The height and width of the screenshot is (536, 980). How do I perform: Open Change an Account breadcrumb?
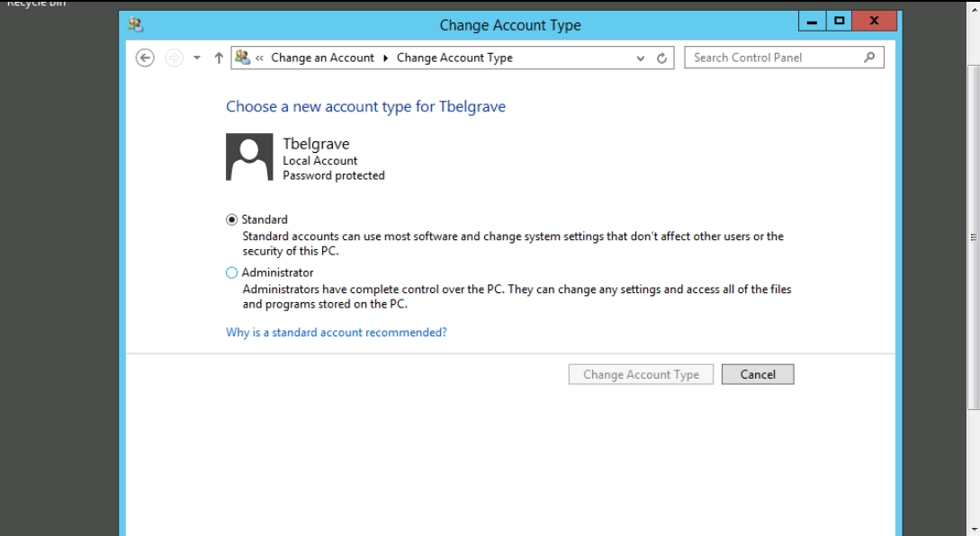coord(322,58)
